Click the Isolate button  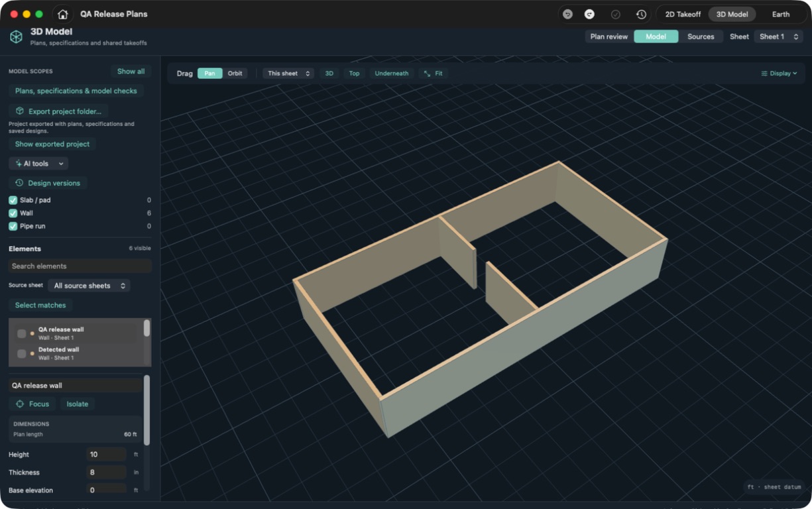[77, 404]
